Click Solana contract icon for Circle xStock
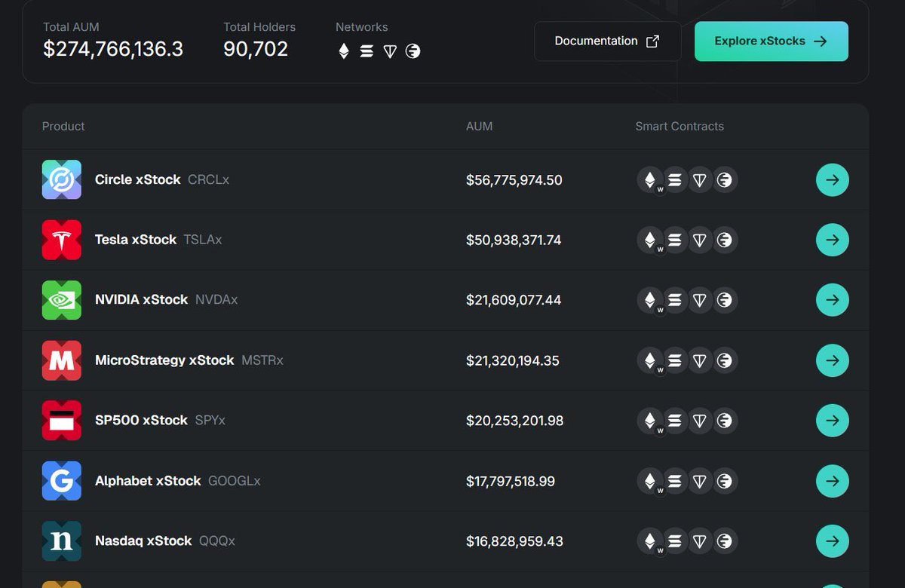This screenshot has width=905, height=588. [675, 180]
